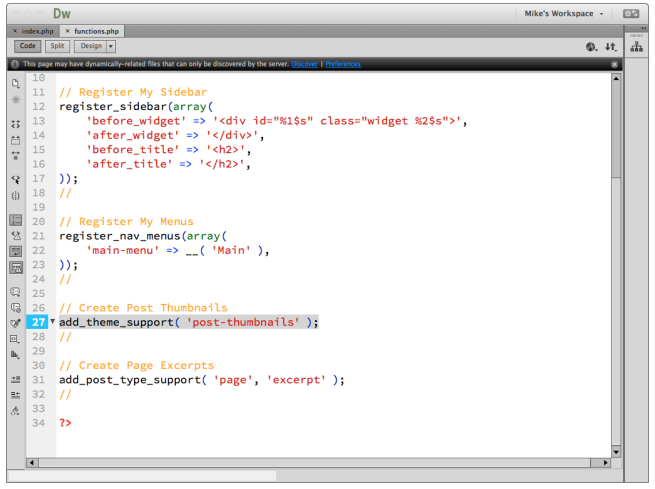
Task: Click 'after_title' string on line 16
Action: click(129, 164)
